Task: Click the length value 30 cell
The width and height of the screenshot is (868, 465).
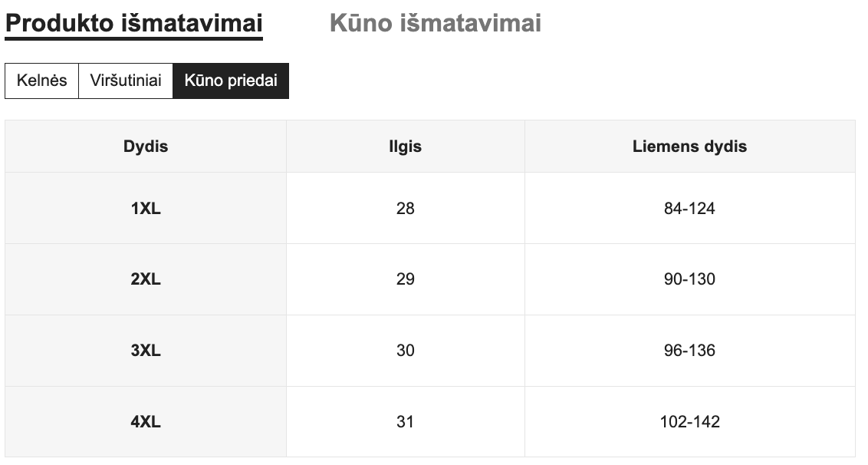Action: [405, 351]
